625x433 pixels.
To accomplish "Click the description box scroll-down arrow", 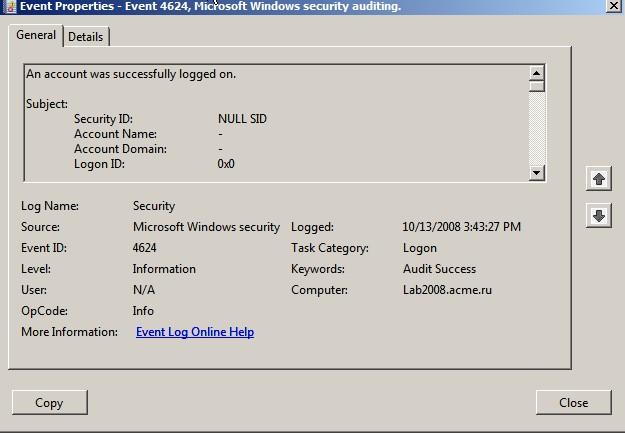I will (537, 173).
